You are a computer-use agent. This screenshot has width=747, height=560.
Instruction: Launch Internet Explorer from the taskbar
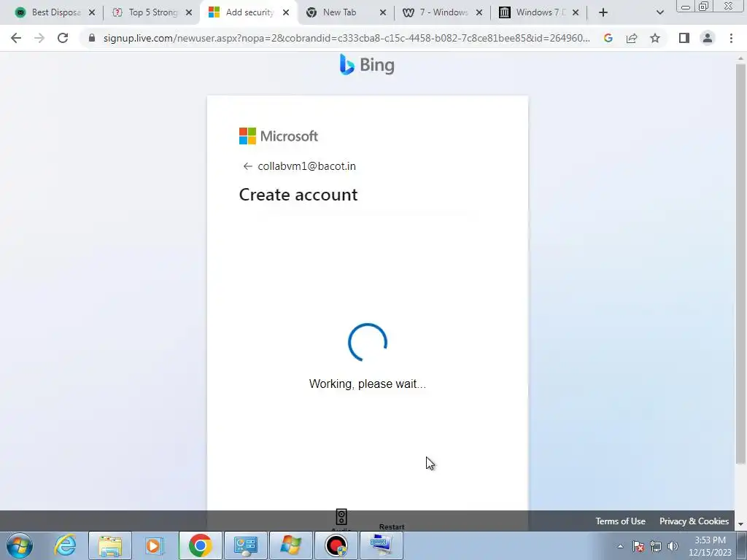coord(65,545)
